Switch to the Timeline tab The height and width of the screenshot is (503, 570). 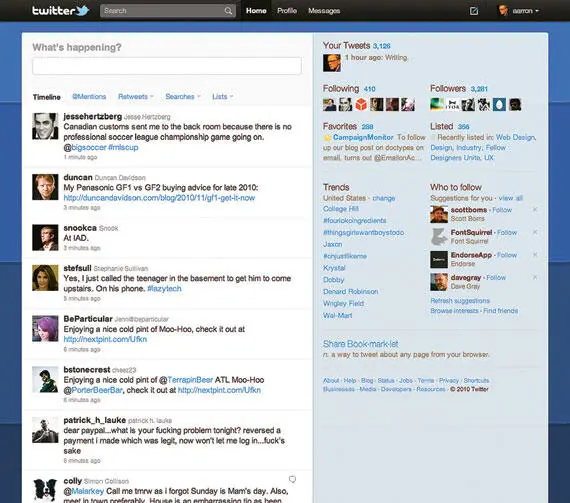(47, 97)
